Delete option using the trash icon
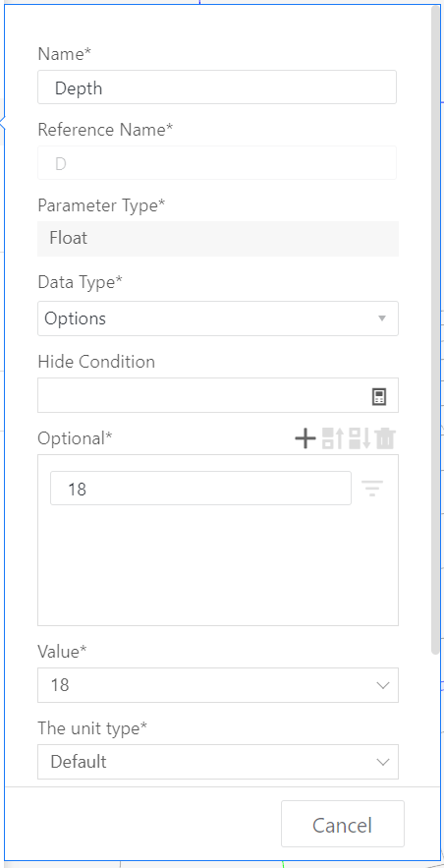444x868 pixels. tap(385, 438)
